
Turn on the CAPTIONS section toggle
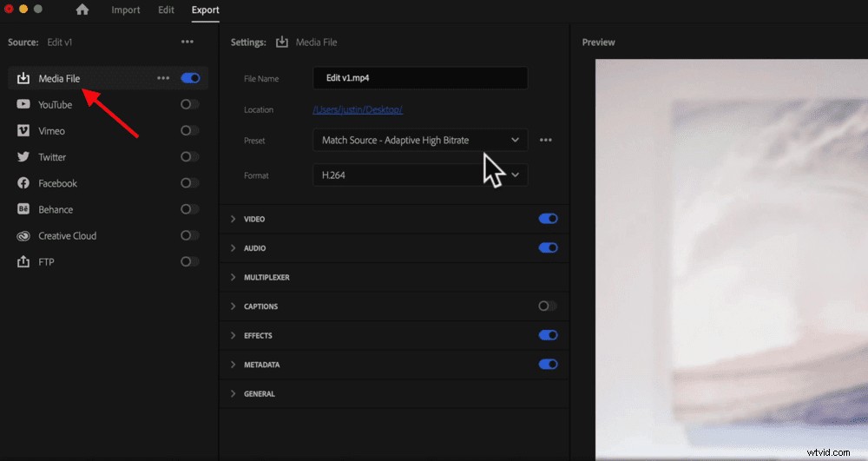pyautogui.click(x=548, y=306)
